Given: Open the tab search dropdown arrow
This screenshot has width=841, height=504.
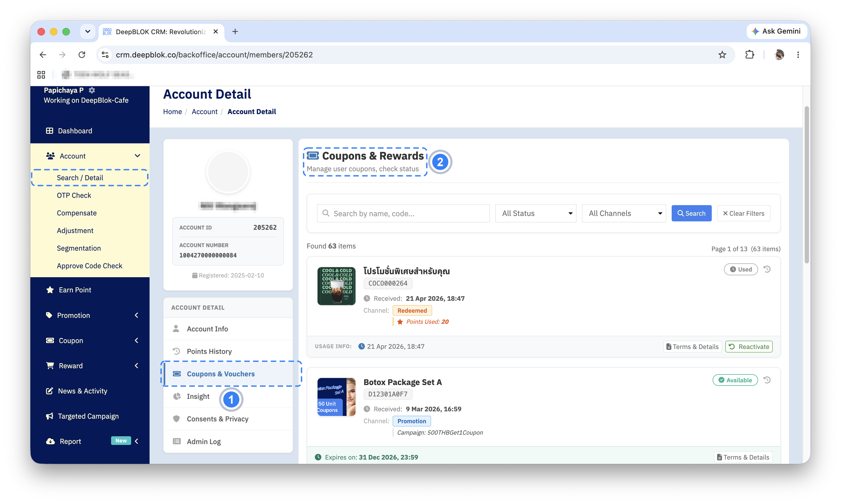Looking at the screenshot, I should [x=88, y=32].
